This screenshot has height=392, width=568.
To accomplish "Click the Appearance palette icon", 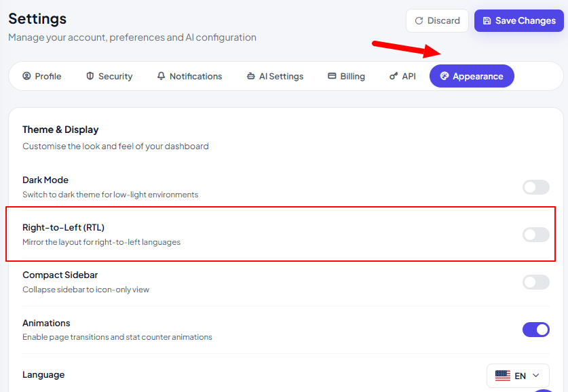I will pyautogui.click(x=444, y=76).
